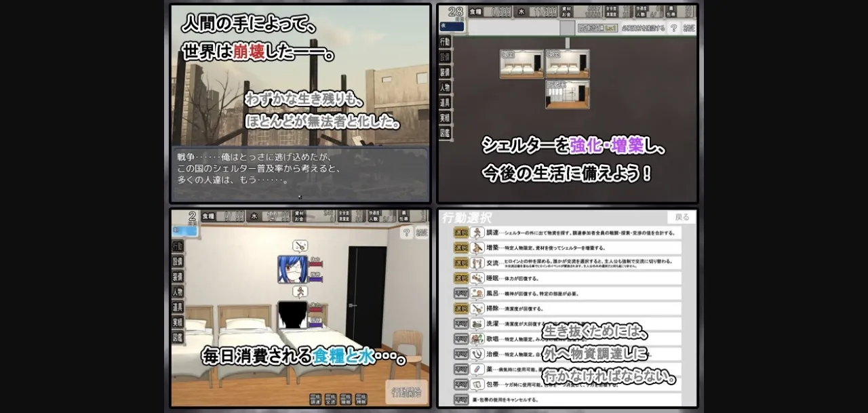Viewport: 868px width, 413px height.
Task: Click the 掃除 (cleaning) broom icon
Action: [x=477, y=308]
